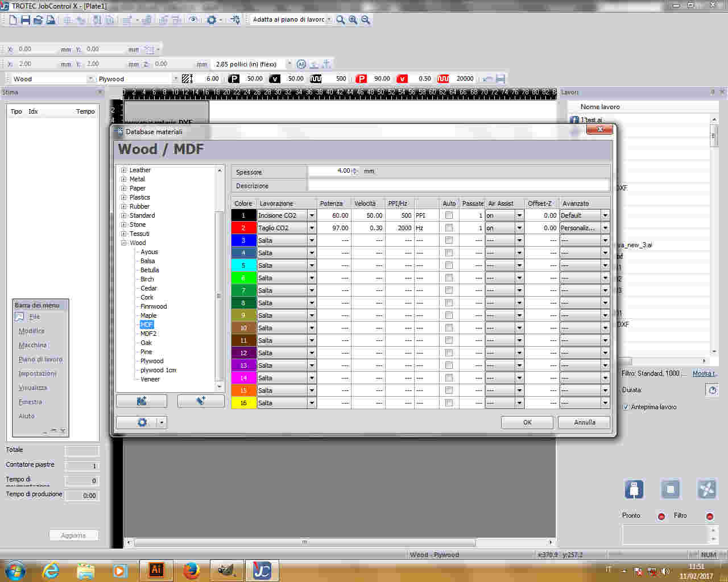The width and height of the screenshot is (728, 582).
Task: Expand the Leather tree node
Action: click(123, 170)
